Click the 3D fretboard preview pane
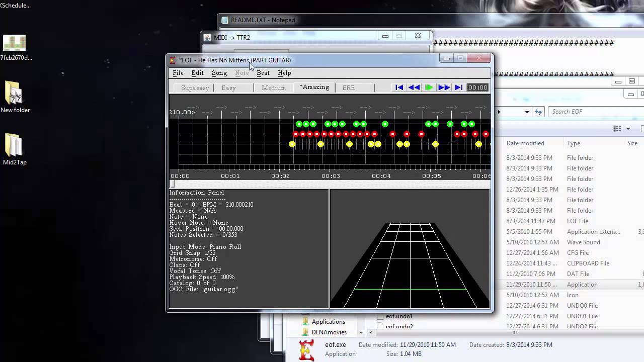Image resolution: width=644 pixels, height=362 pixels. click(410, 249)
